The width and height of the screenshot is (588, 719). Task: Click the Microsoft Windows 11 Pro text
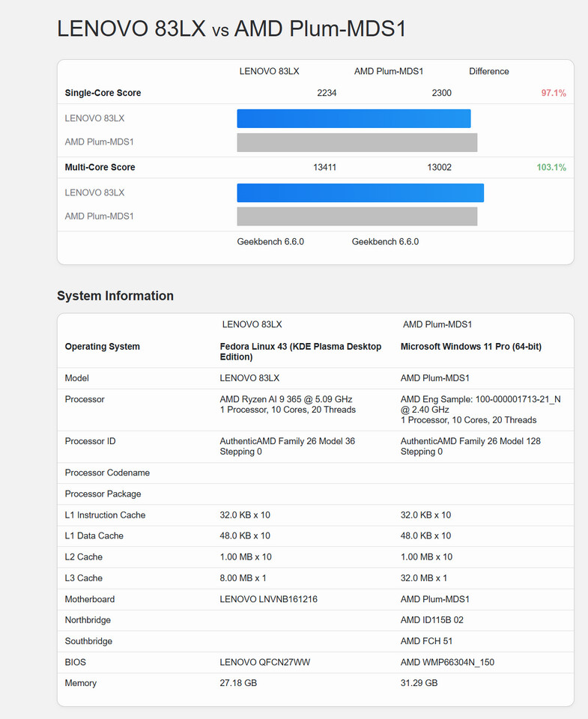(470, 347)
